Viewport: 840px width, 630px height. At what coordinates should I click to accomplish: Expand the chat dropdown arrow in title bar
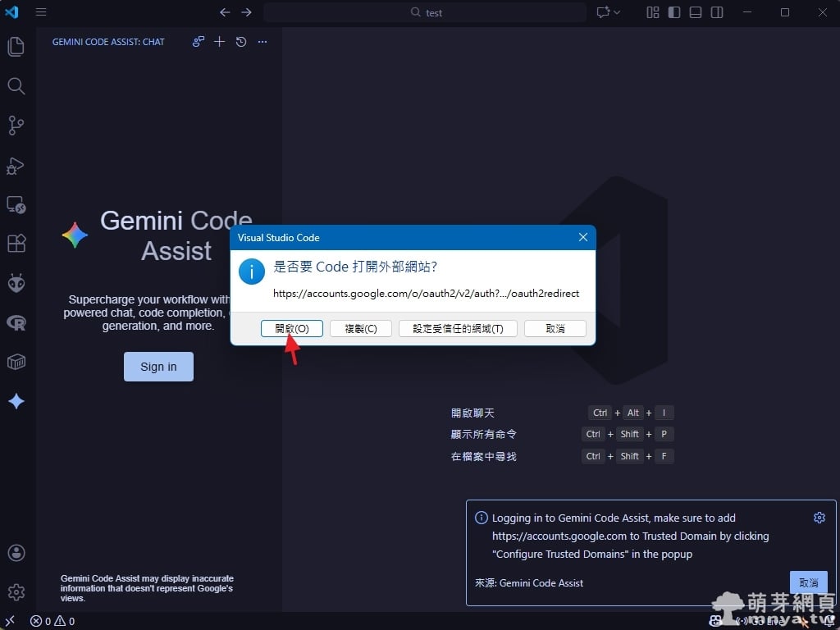click(617, 12)
